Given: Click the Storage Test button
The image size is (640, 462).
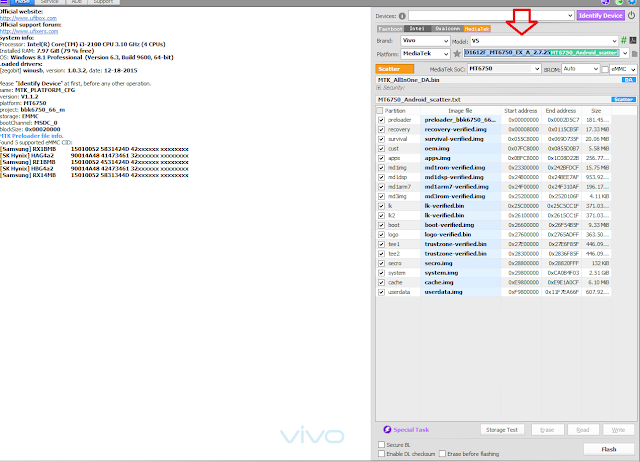Looking at the screenshot, I should click(502, 430).
